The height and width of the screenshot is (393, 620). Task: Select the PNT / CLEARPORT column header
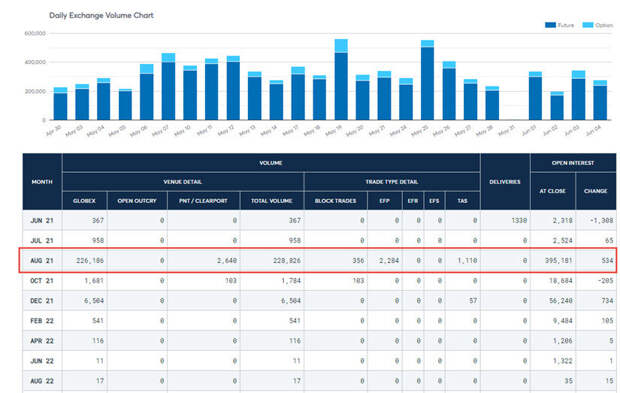coord(204,201)
